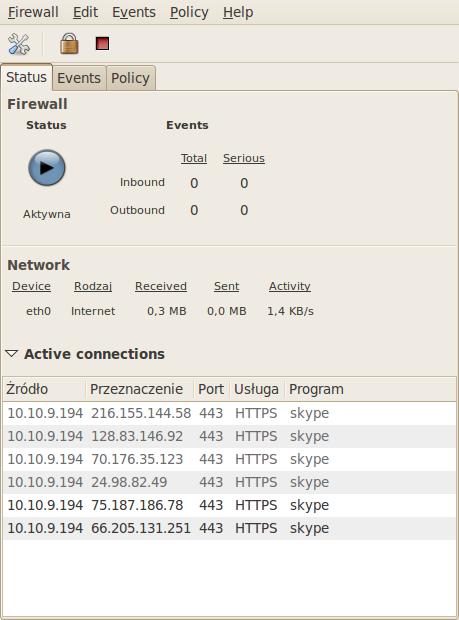Click the Port column header
Screen dimensions: 459x620
[x=211, y=389]
